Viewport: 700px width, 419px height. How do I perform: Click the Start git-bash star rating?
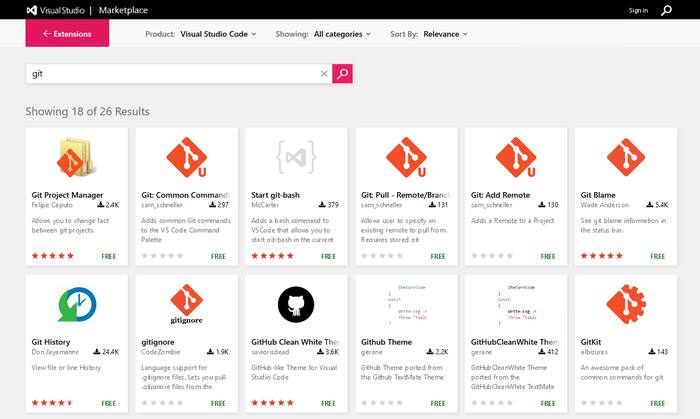click(272, 256)
